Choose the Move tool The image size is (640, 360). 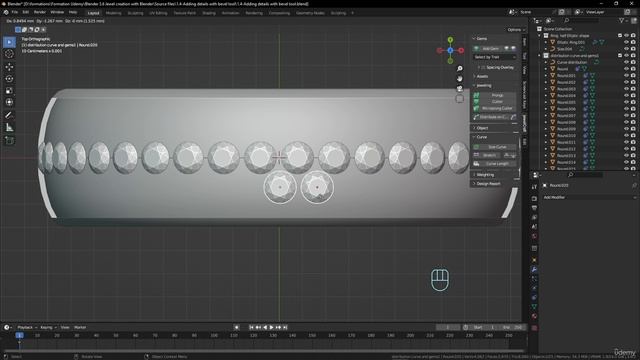tap(9, 67)
